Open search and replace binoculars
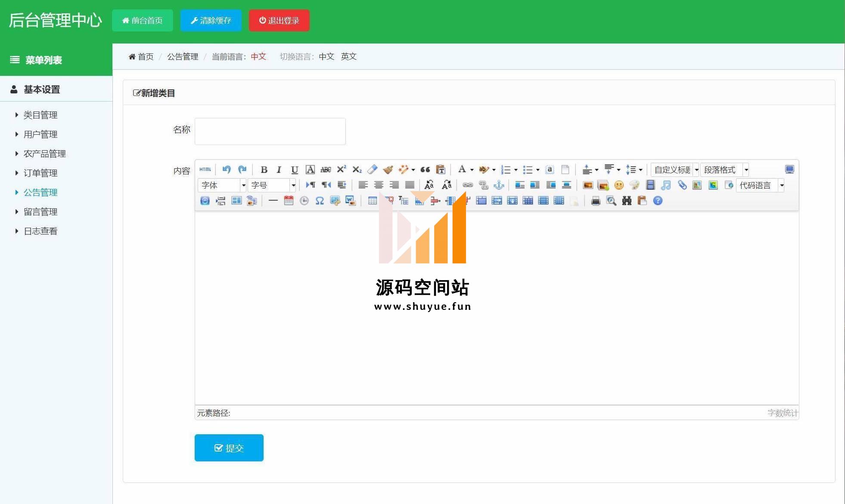 (x=627, y=201)
